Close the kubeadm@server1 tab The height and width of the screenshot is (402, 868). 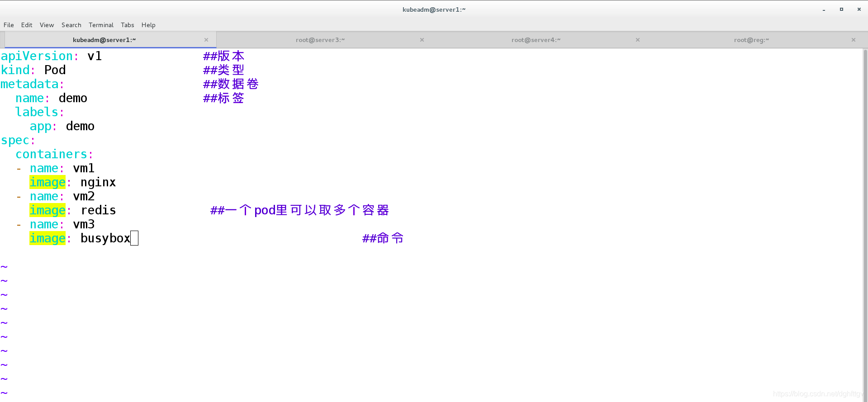pyautogui.click(x=206, y=40)
